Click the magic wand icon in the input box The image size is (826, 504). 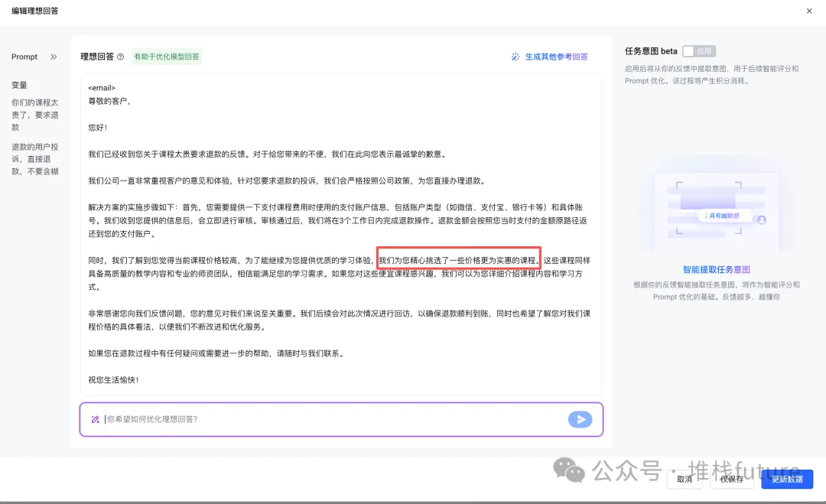pyautogui.click(x=96, y=419)
